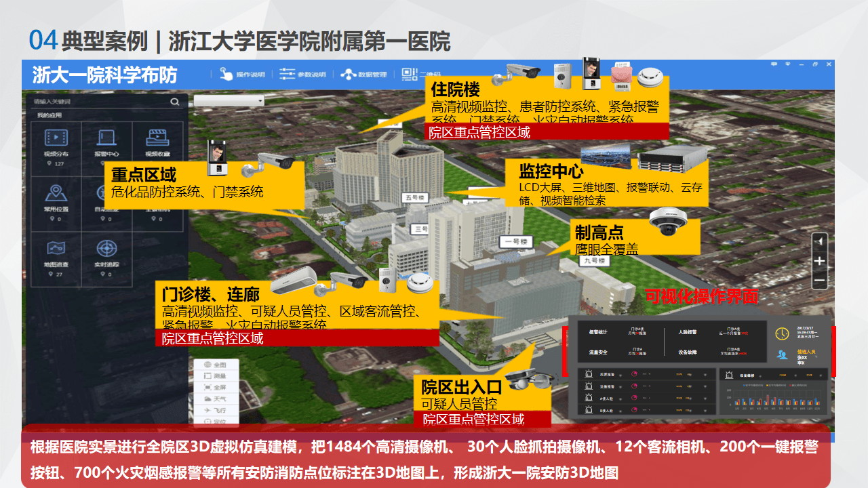Click the red fire alarm button above 住院楼

622,77
